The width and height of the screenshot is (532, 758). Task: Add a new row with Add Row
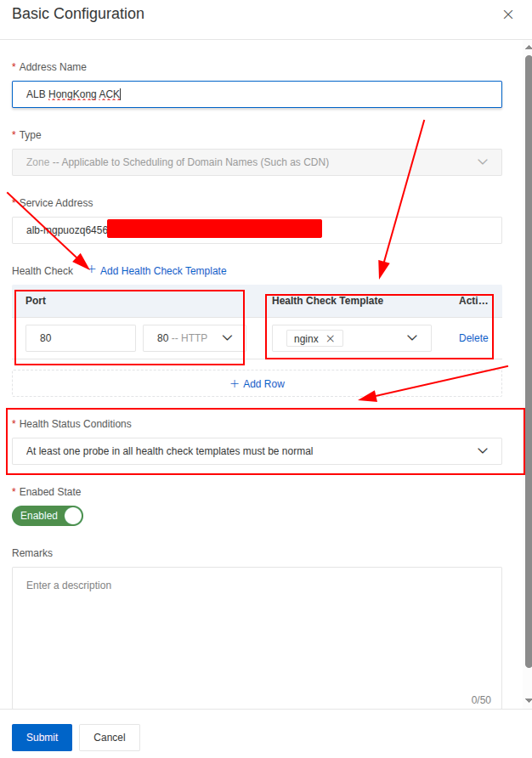click(x=263, y=384)
